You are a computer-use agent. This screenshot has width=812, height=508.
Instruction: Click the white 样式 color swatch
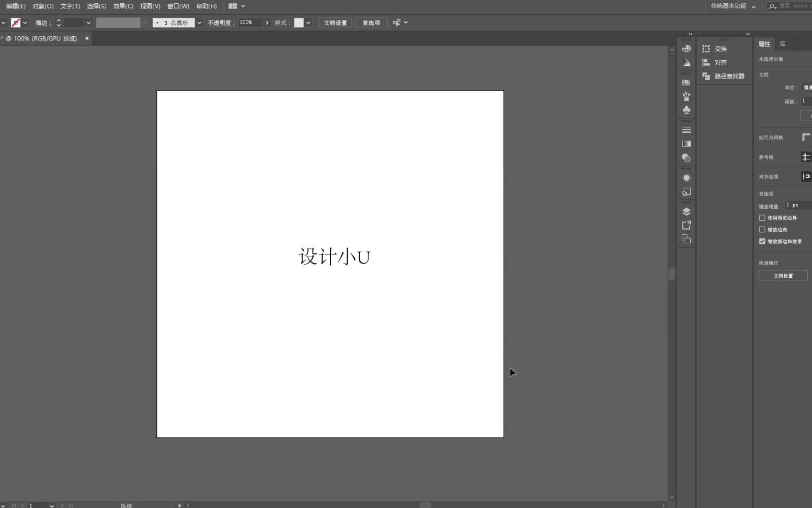pos(299,23)
